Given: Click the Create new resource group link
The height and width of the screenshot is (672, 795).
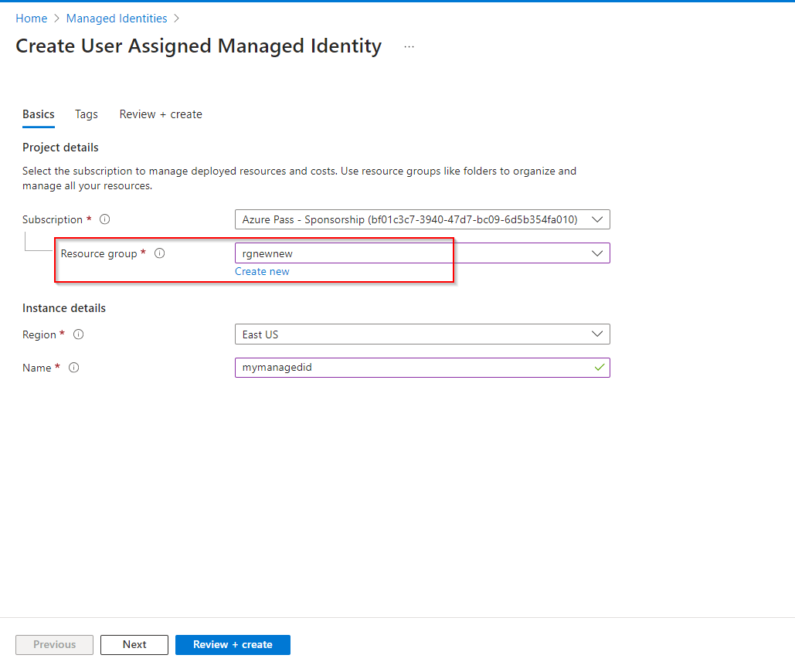Looking at the screenshot, I should click(x=262, y=271).
